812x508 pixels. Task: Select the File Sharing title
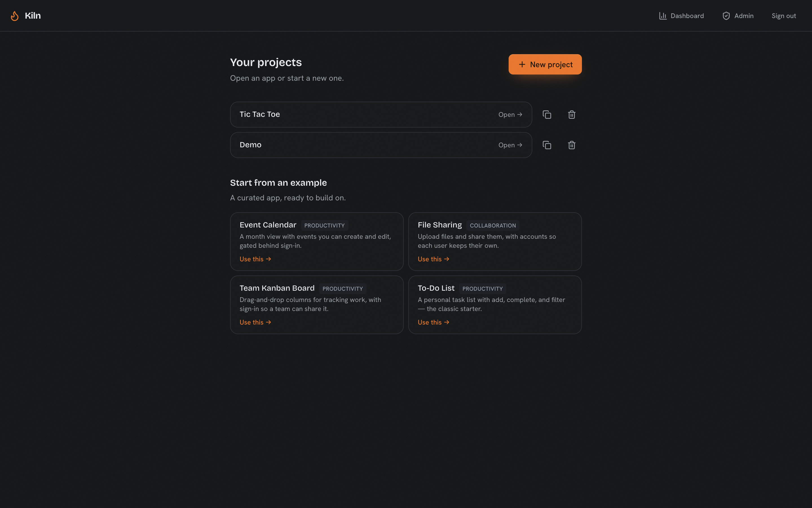440,225
